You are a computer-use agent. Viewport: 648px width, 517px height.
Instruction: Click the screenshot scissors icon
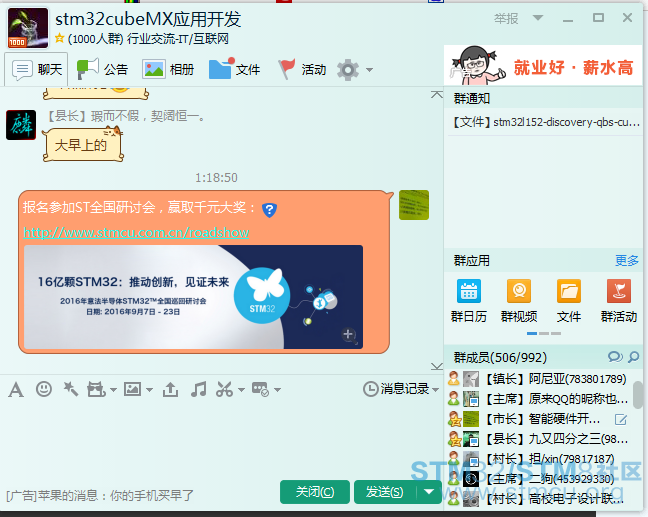tap(224, 389)
